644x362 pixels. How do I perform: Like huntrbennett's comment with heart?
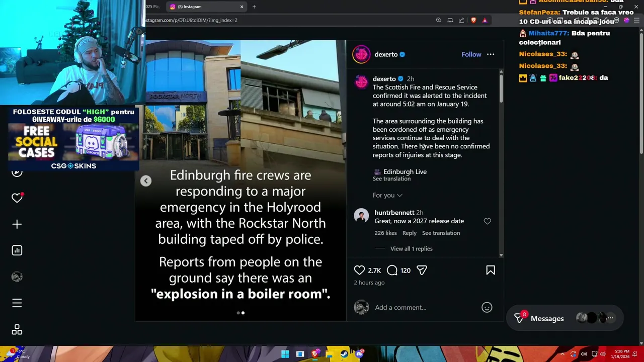point(487,221)
